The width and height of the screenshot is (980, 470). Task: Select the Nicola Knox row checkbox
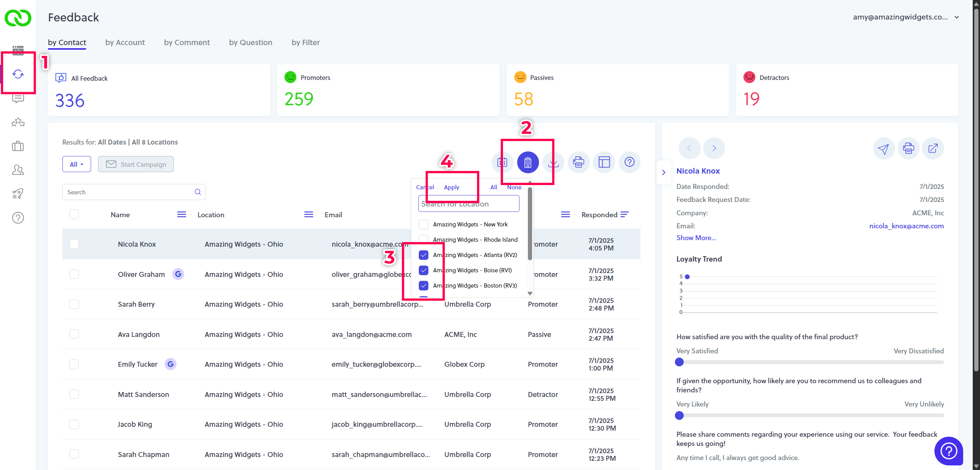(74, 244)
